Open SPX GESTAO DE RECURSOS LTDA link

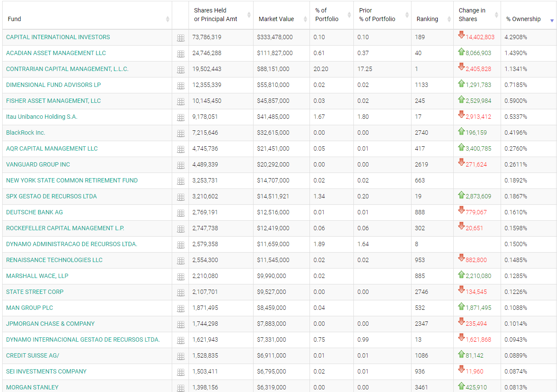tap(52, 196)
